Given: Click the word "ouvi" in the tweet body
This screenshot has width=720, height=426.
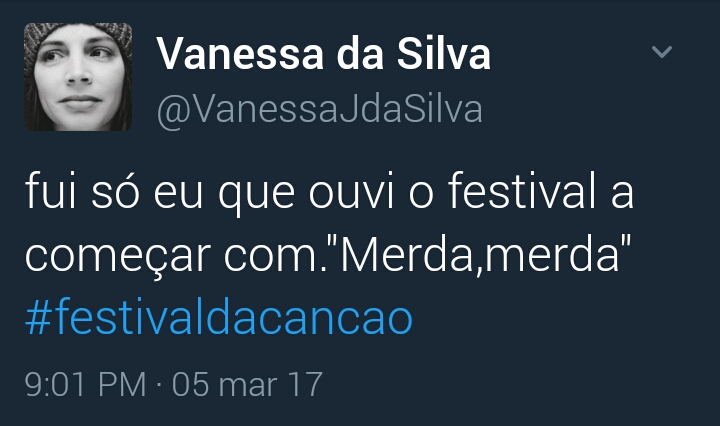Looking at the screenshot, I should (x=351, y=193).
